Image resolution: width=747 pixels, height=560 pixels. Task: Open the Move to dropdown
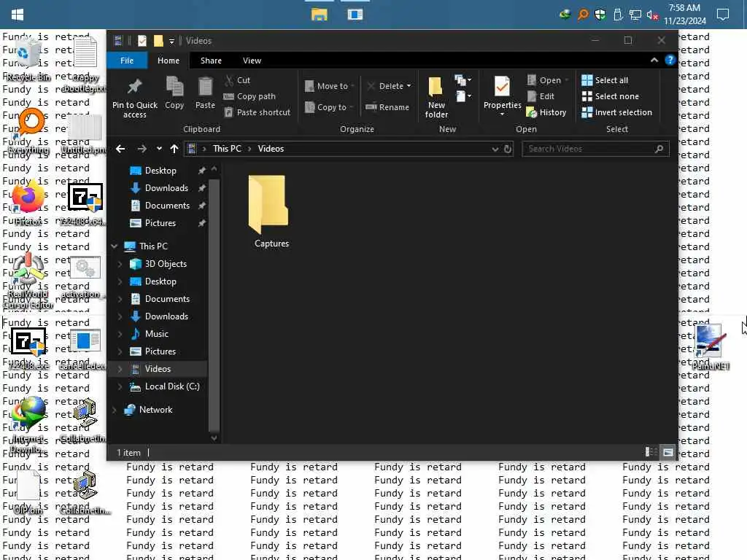(x=330, y=86)
